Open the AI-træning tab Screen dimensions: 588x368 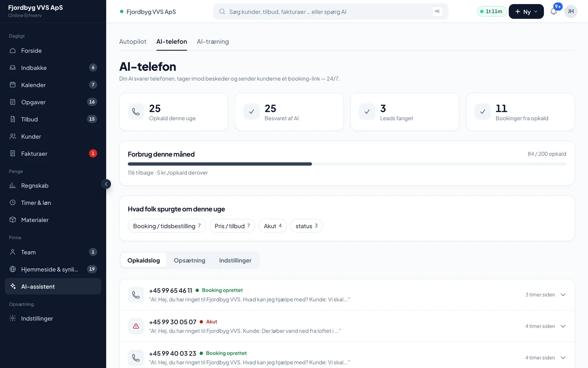(x=213, y=42)
